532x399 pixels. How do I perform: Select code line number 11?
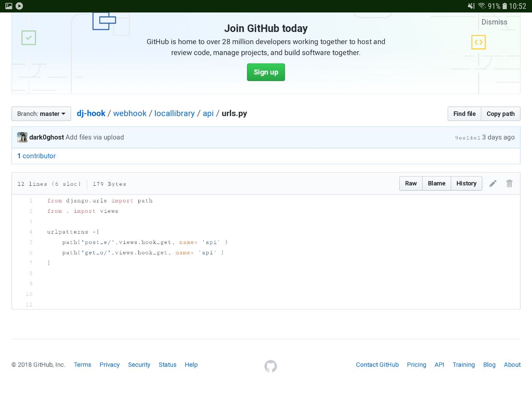(29, 305)
